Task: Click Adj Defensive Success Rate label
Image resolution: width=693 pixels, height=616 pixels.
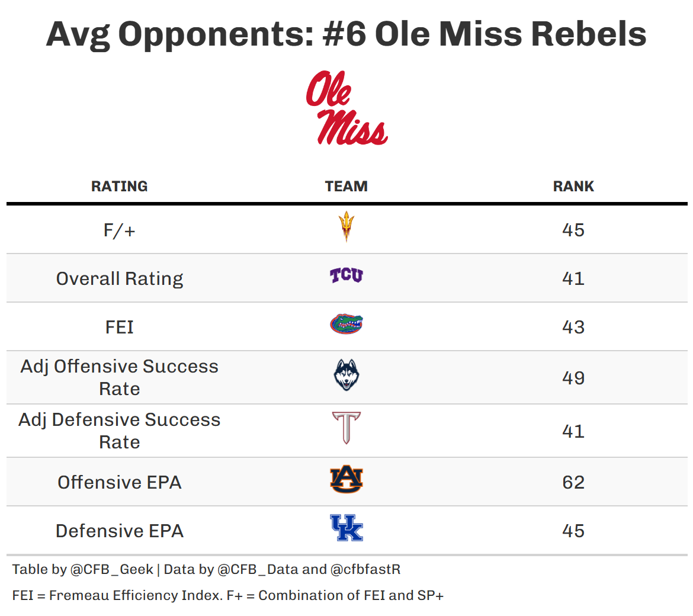Action: [120, 431]
